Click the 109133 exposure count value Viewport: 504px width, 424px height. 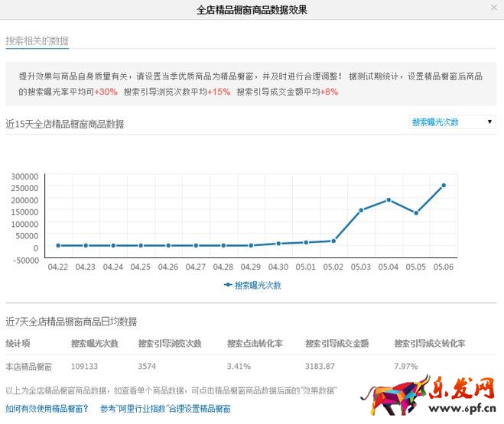click(x=86, y=366)
